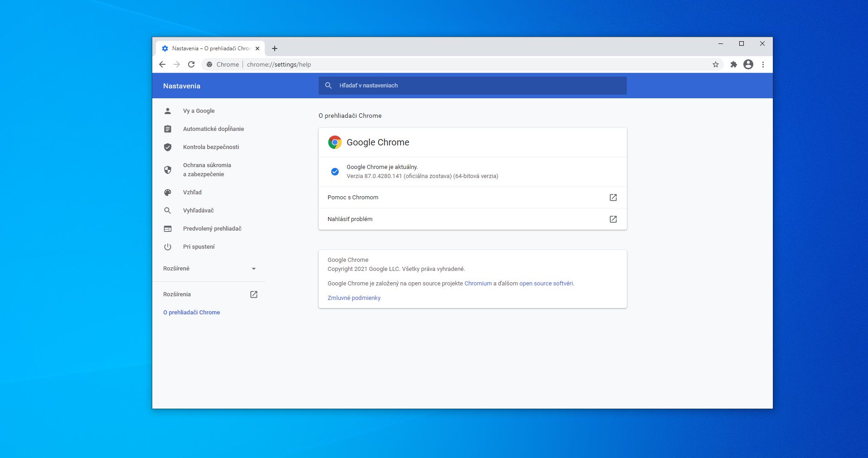This screenshot has height=458, width=868.
Task: Click the open source softvéri link
Action: (546, 284)
